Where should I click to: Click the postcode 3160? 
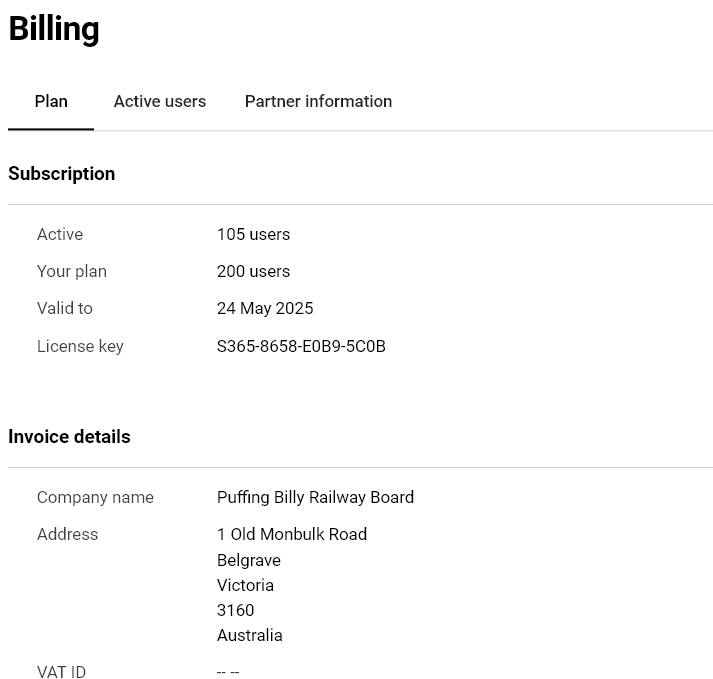pyautogui.click(x=235, y=610)
